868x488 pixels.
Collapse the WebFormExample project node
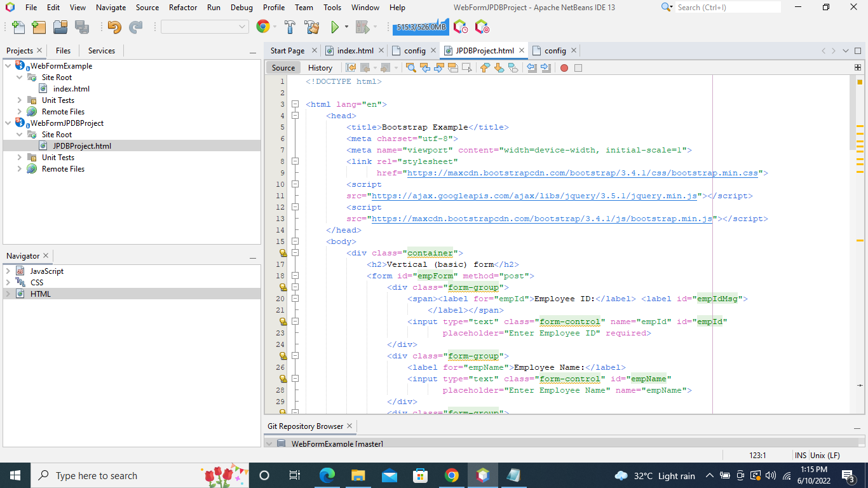point(6,65)
